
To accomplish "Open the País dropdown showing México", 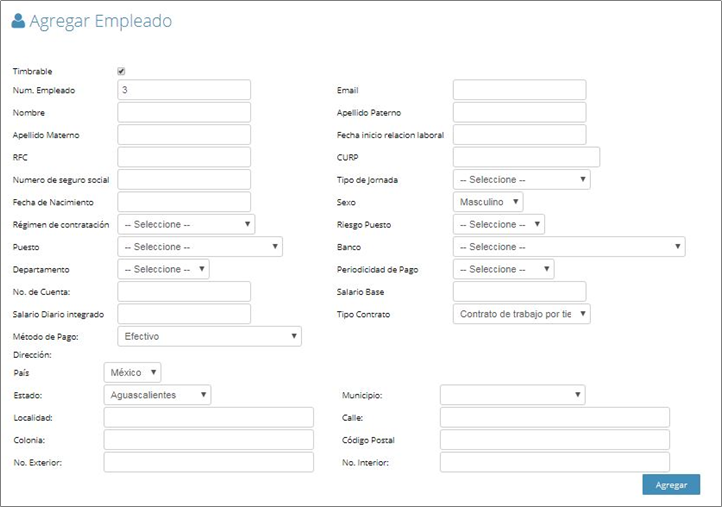I will [132, 373].
